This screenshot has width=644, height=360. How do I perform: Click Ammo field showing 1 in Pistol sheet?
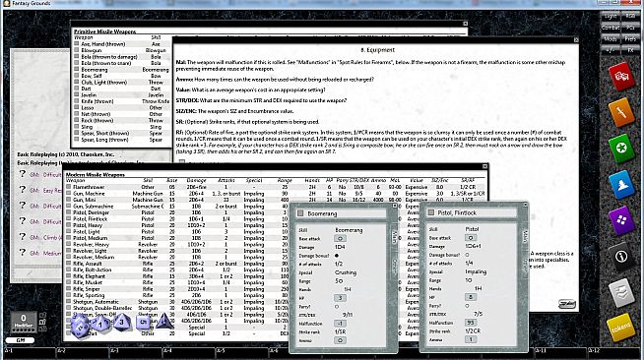(471, 339)
